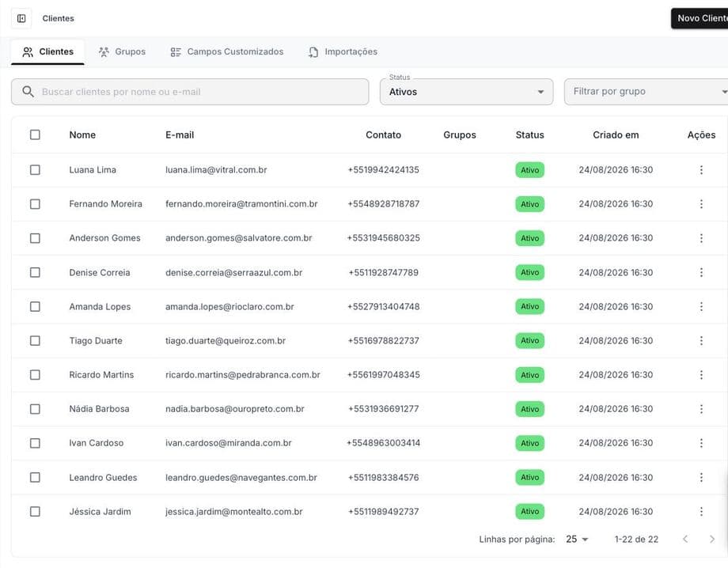This screenshot has height=568, width=728.
Task: Check the Nádia Barbosa row checkbox
Action: coord(35,409)
